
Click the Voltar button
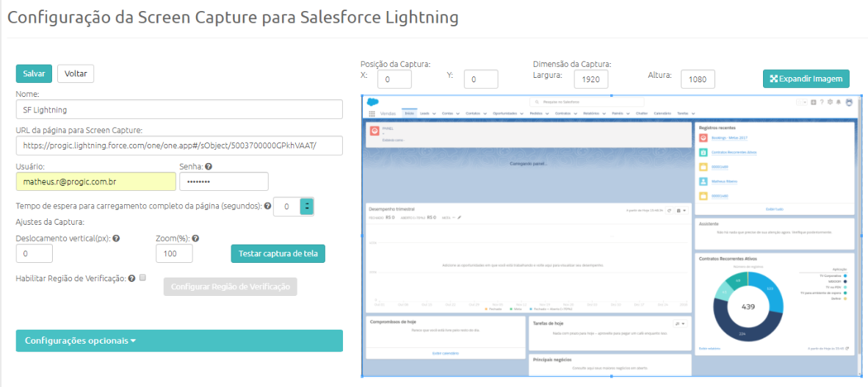coord(76,73)
